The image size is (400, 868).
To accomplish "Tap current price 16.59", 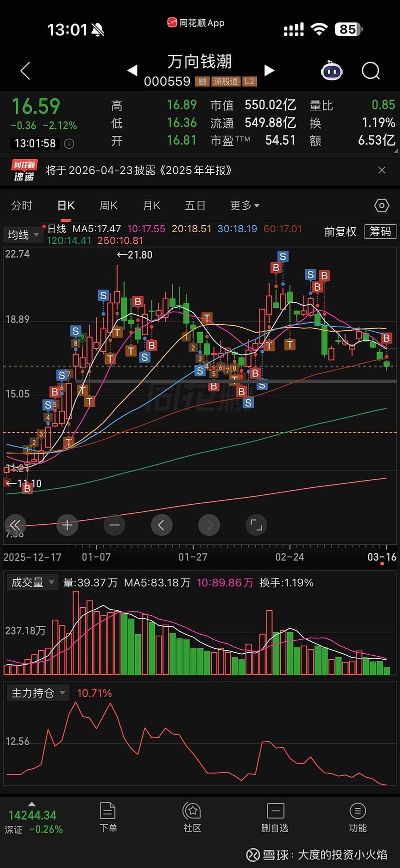I will pos(35,106).
